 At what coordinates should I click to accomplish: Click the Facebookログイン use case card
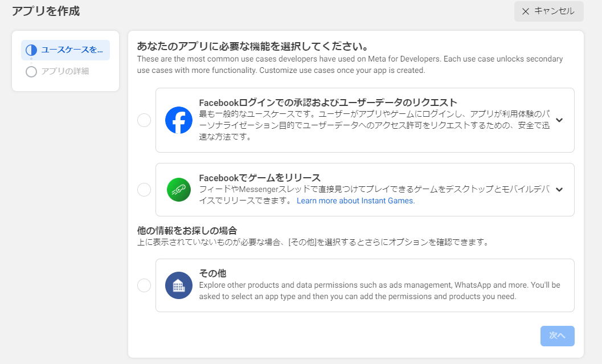[x=365, y=120]
